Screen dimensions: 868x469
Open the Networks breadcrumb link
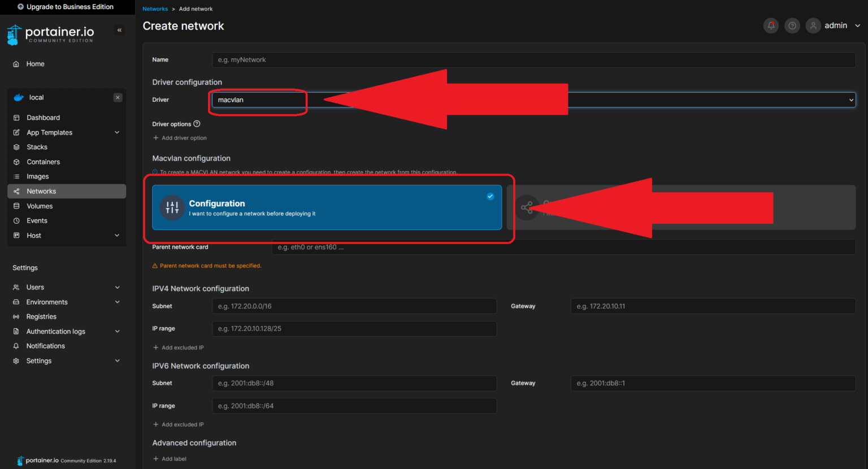pos(155,8)
